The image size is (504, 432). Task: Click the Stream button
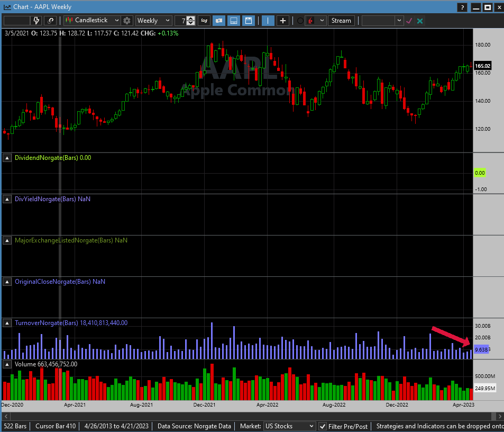tap(341, 21)
